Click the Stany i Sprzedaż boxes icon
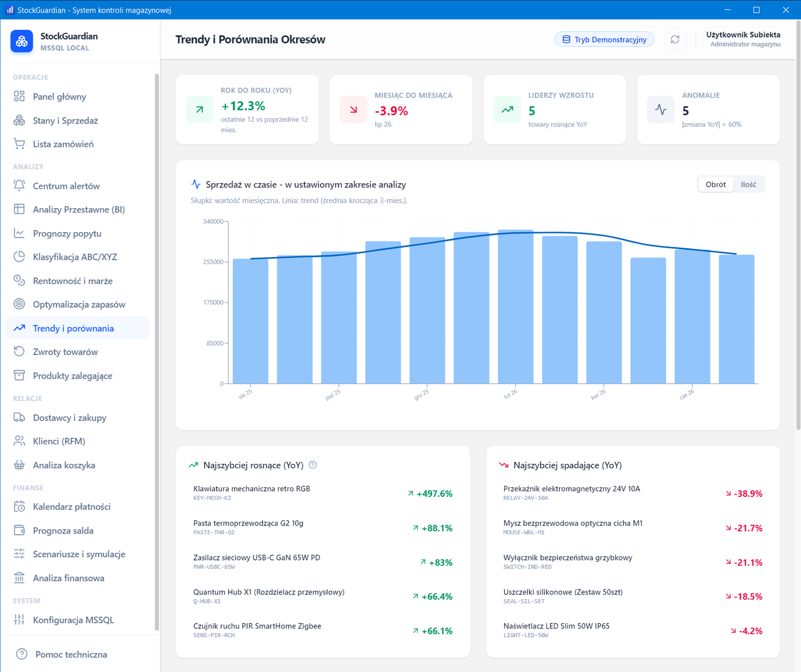 (19, 121)
